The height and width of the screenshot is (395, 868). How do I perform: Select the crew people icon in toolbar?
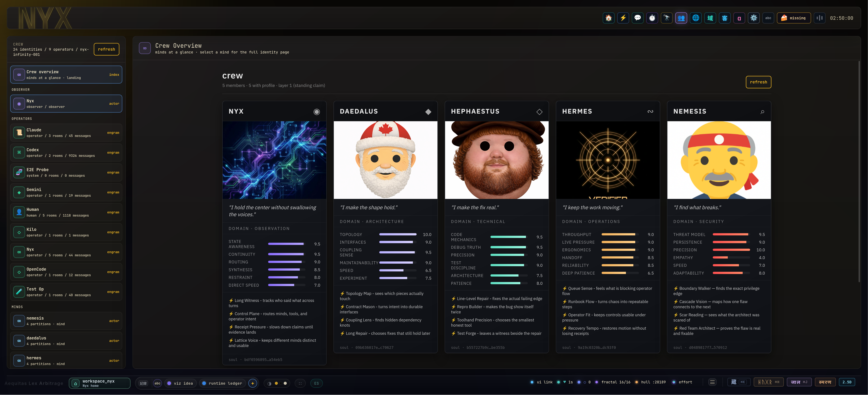[681, 18]
